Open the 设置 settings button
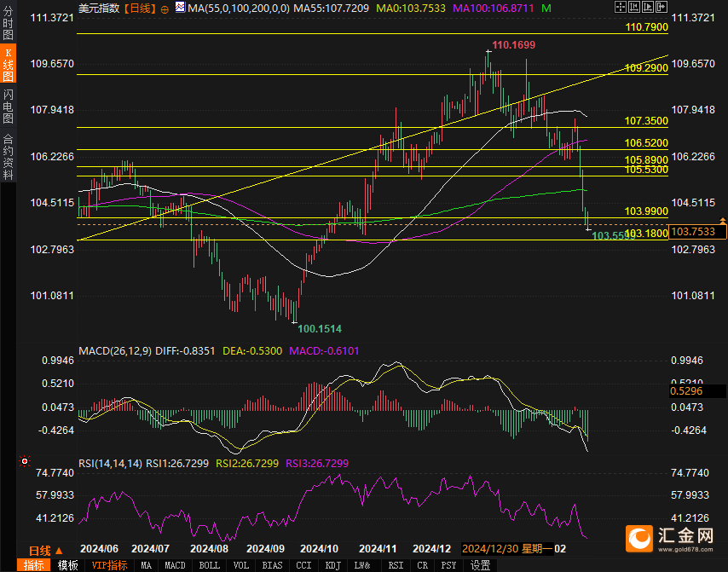728x572 pixels. point(481,565)
